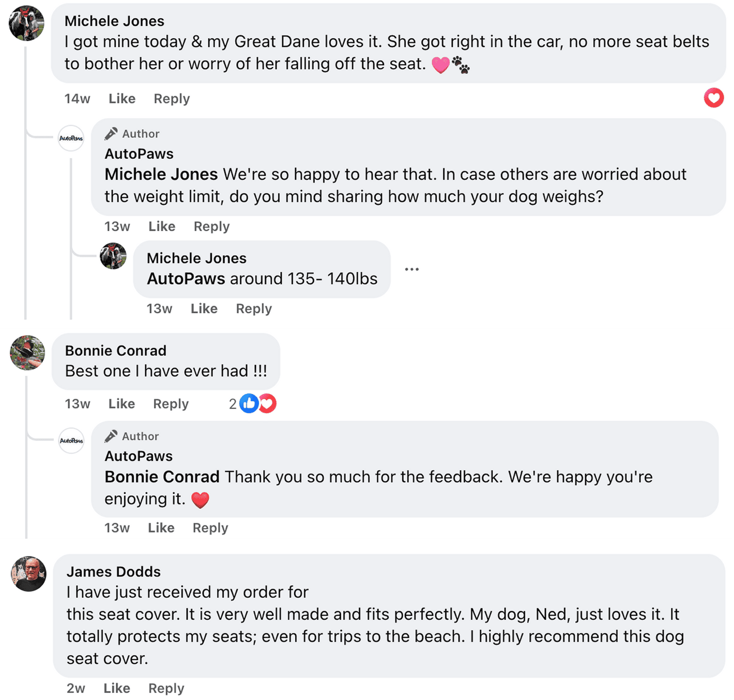Screen dimensions: 734x700
Task: Click AutoPaws avatar in reply to Michele
Action: (x=71, y=138)
